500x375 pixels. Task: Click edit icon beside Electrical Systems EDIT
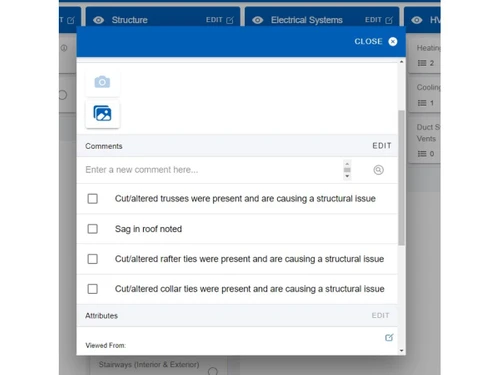coord(389,20)
